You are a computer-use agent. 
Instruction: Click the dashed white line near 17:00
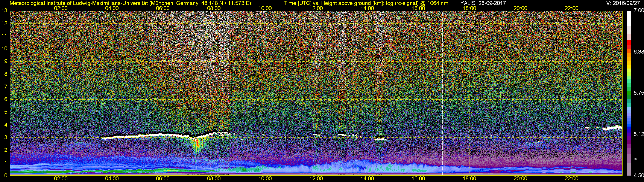tap(443, 93)
